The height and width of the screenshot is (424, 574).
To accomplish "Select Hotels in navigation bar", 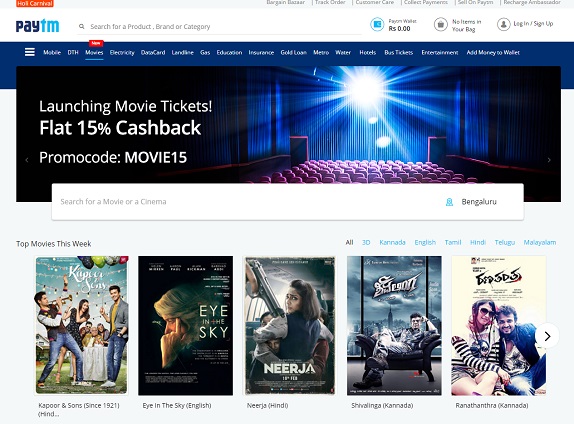I will pos(368,52).
